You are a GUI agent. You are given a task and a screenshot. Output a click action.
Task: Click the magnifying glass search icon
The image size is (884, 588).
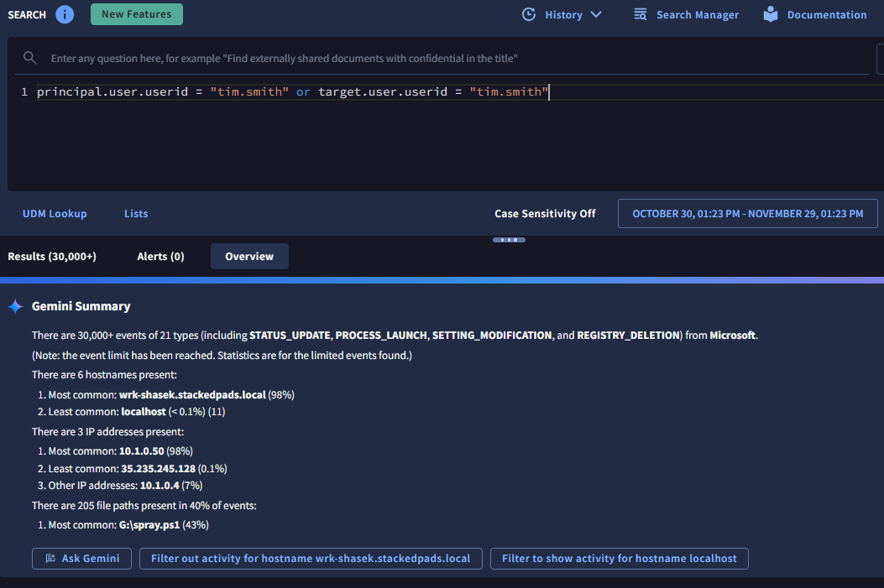[x=30, y=58]
